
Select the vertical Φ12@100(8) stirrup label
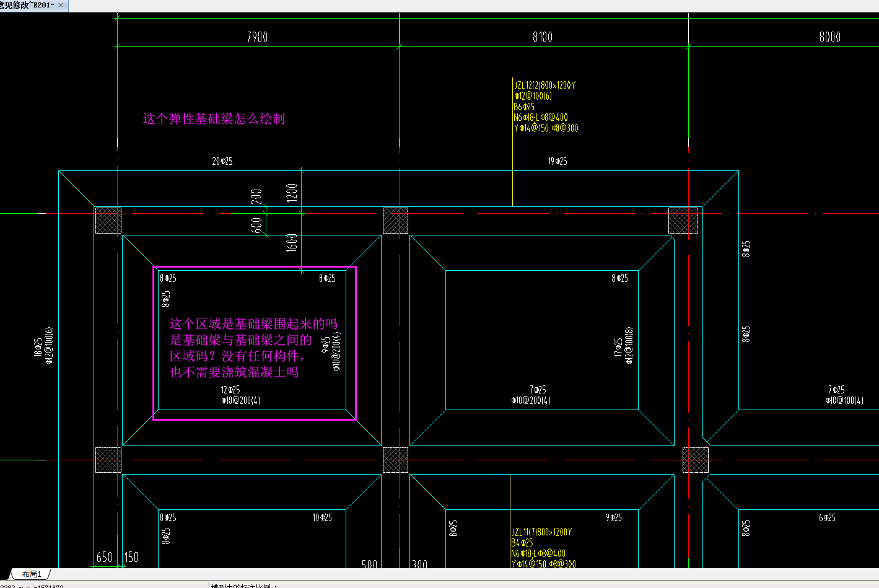click(629, 346)
